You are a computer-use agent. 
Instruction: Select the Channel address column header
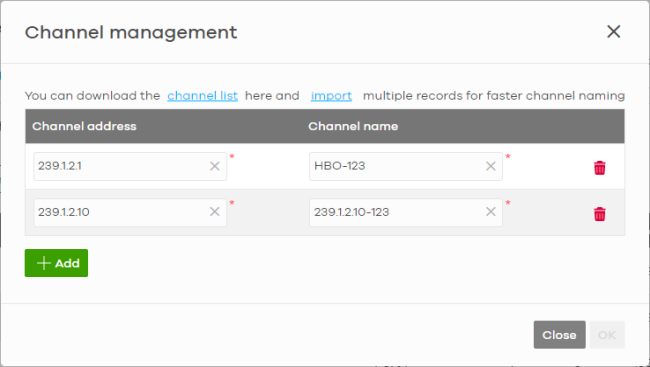coord(84,126)
